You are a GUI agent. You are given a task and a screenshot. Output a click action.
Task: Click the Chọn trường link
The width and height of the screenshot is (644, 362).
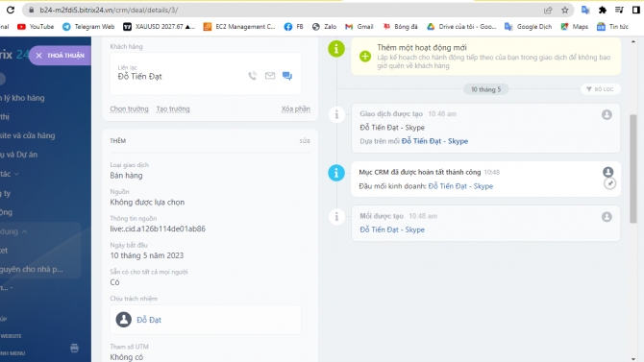tap(129, 109)
